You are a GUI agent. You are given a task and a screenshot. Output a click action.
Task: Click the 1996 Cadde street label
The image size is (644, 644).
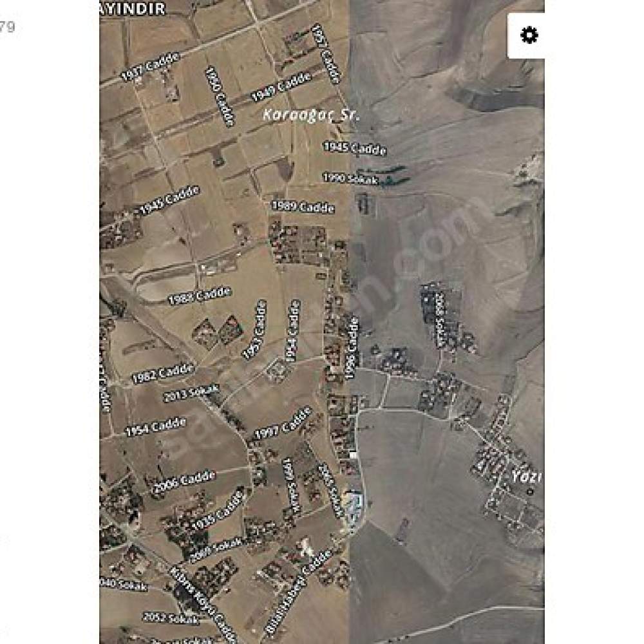click(352, 348)
